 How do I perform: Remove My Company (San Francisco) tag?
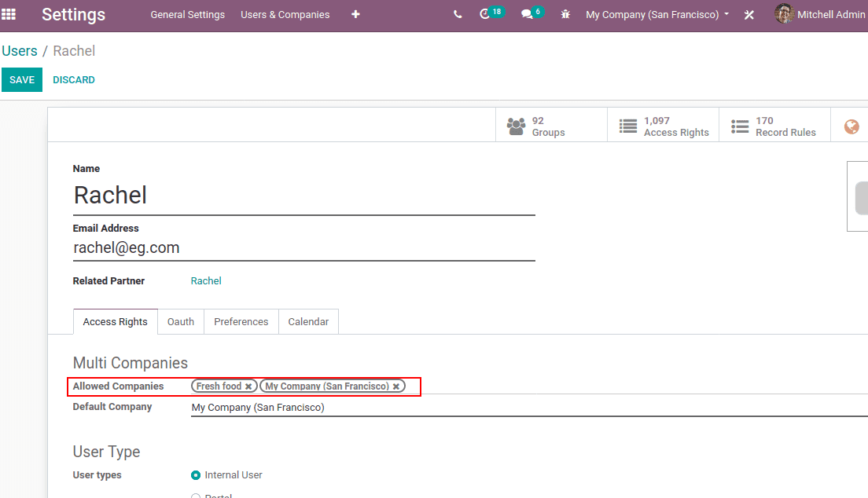[x=396, y=386]
